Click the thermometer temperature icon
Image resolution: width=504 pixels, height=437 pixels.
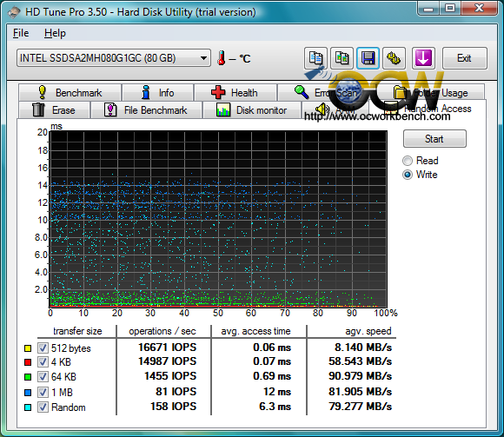tap(221, 58)
